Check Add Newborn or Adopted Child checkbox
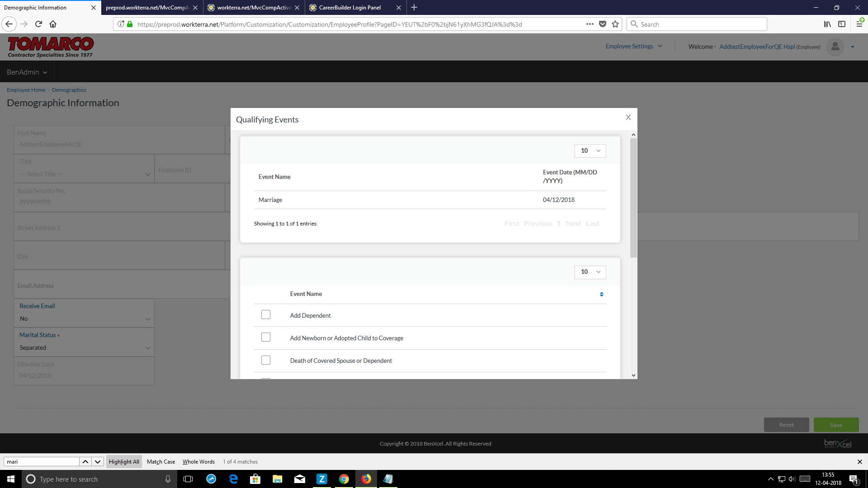Image resolution: width=868 pixels, height=488 pixels. [x=266, y=338]
